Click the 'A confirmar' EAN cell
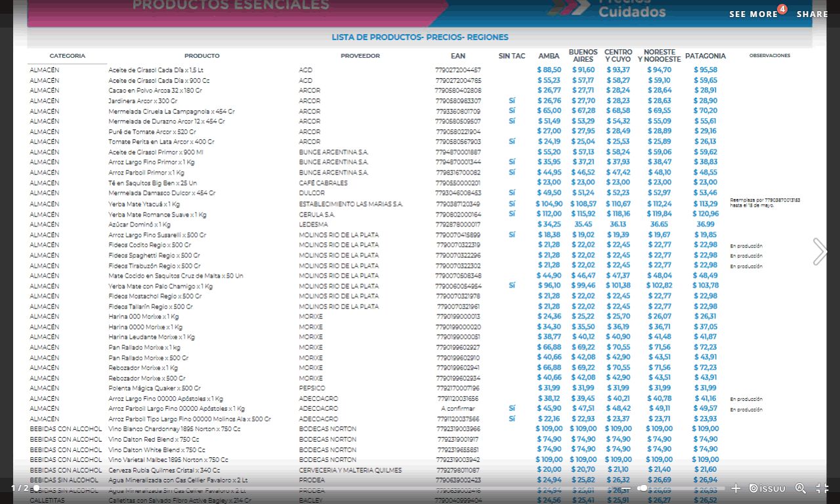Image resolution: width=840 pixels, height=504 pixels. tap(458, 409)
